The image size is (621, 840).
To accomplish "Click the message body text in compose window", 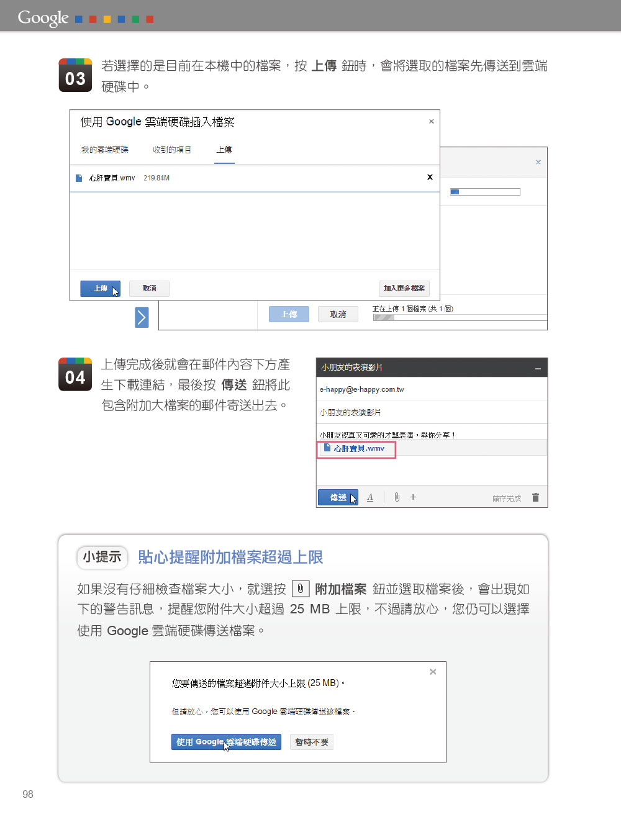I will pyautogui.click(x=388, y=435).
